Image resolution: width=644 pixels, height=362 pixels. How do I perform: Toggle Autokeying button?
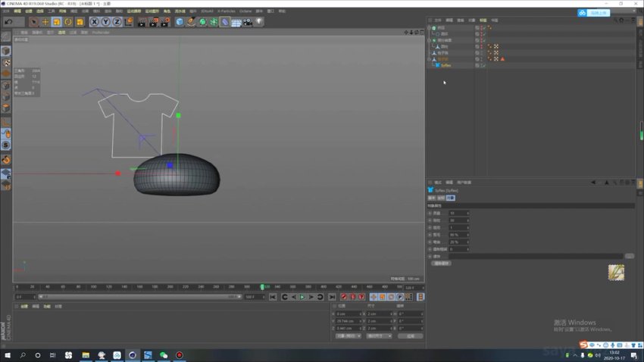tap(353, 297)
